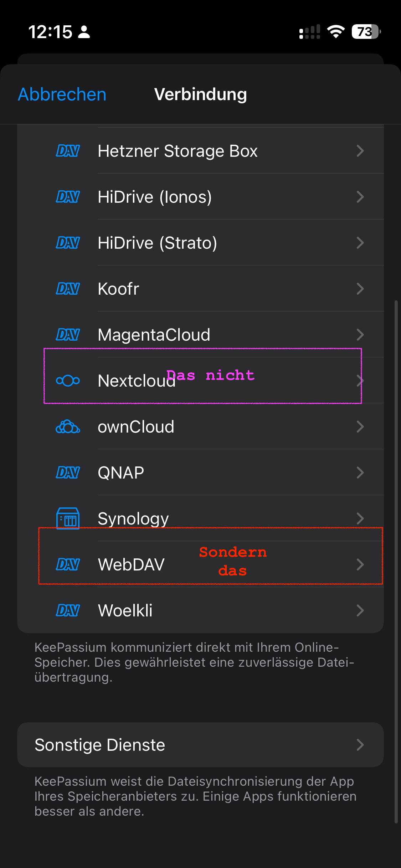Tap the DAV icon beside Koofr

pyautogui.click(x=68, y=289)
